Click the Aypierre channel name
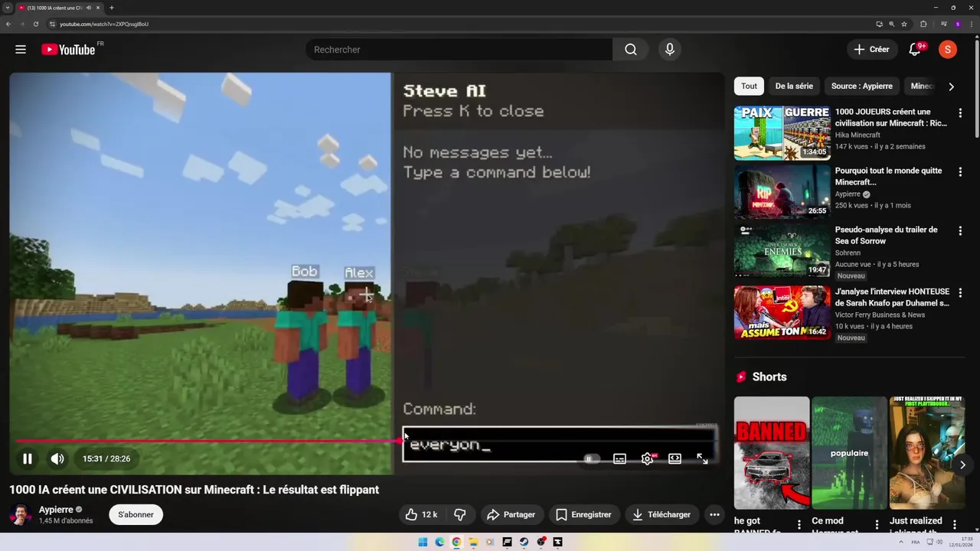This screenshot has height=551, width=980. pos(56,510)
